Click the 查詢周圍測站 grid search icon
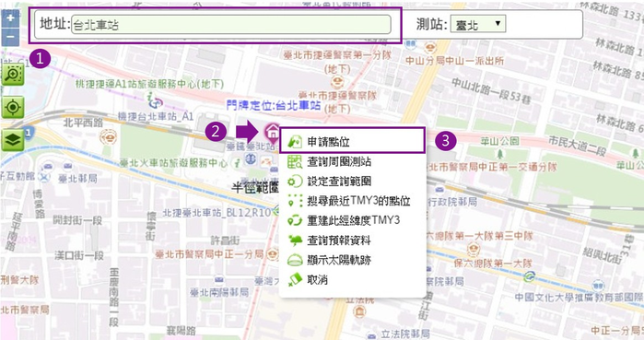Screen dimensions: 644x340 (x=295, y=161)
